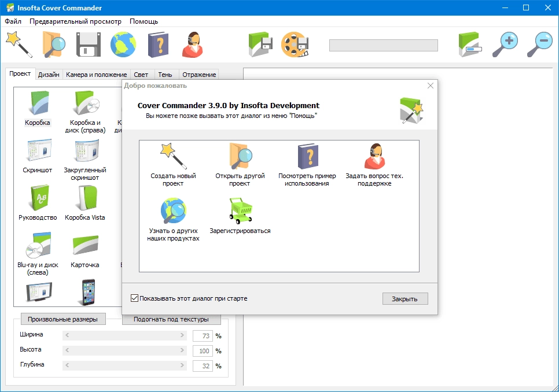Viewport: 559px width, 392px height.
Task: Click the Высота value field showing 100
Action: 203,351
